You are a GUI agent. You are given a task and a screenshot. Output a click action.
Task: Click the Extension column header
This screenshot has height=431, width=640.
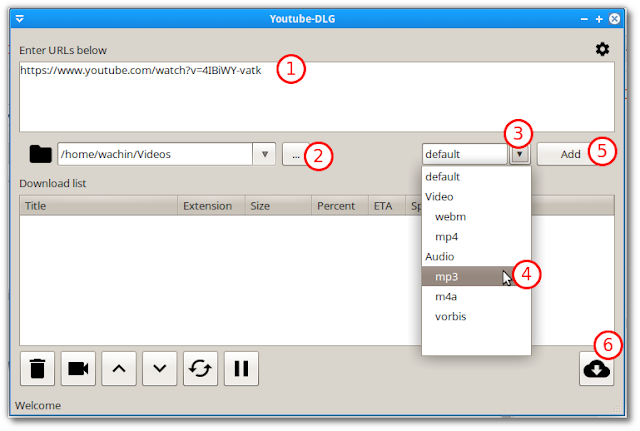pos(211,206)
